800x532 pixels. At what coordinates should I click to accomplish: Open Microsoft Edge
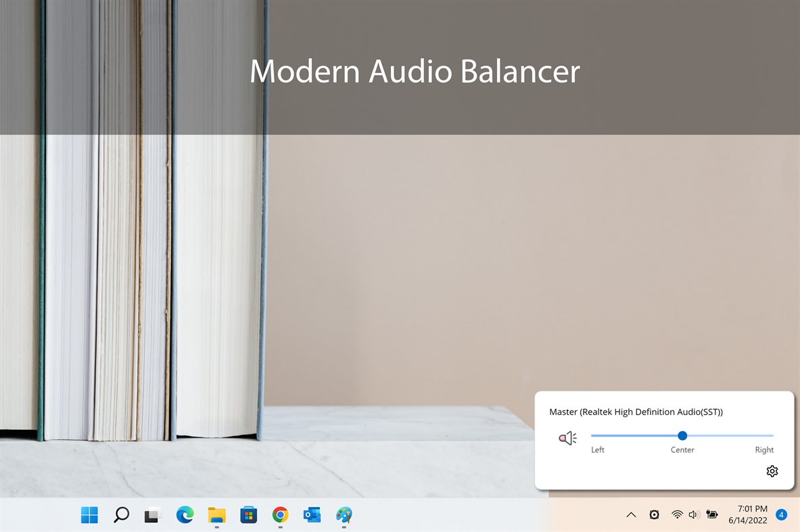point(185,515)
